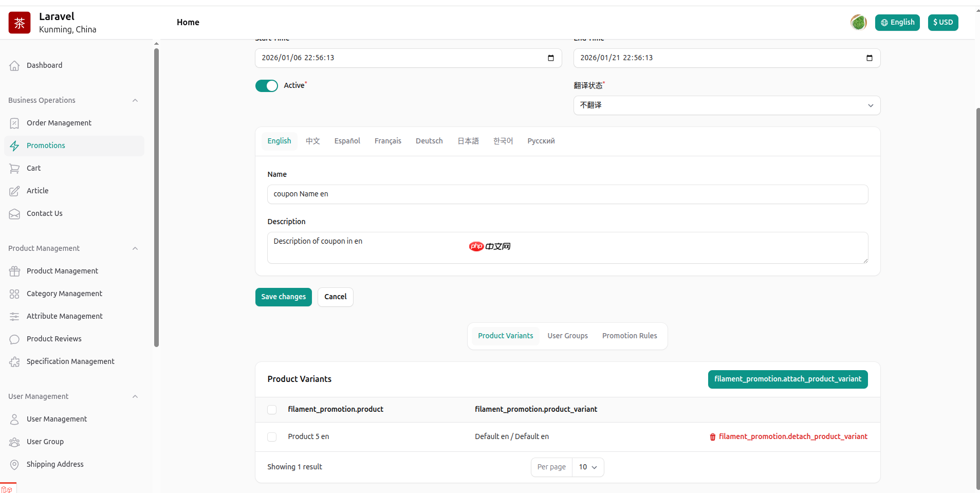Screen dimensions: 980x493
Task: Edit the coupon Name input field
Action: (x=566, y=194)
